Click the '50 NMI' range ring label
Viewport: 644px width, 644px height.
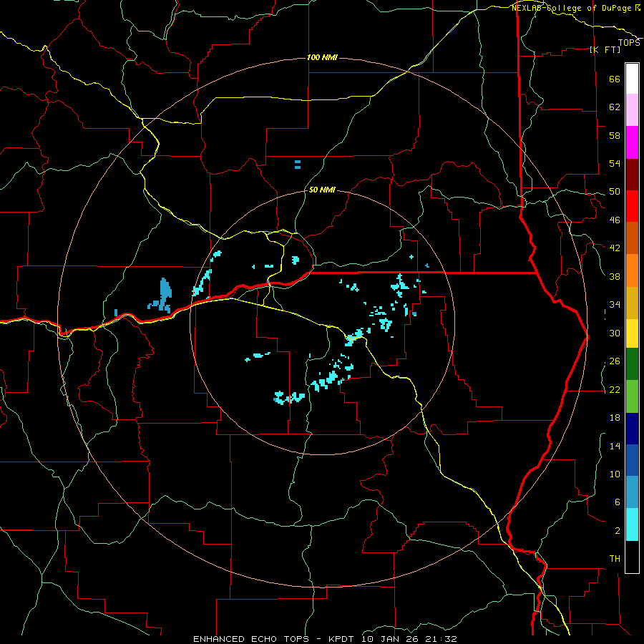pos(322,190)
